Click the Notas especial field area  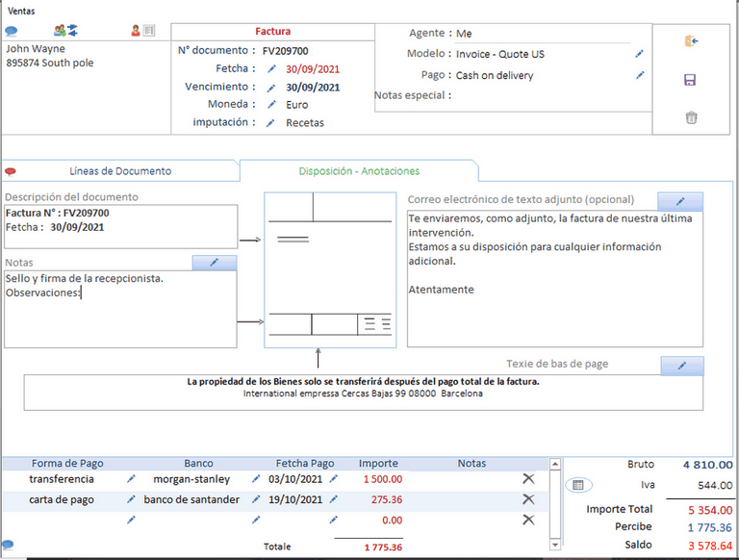pyautogui.click(x=542, y=95)
